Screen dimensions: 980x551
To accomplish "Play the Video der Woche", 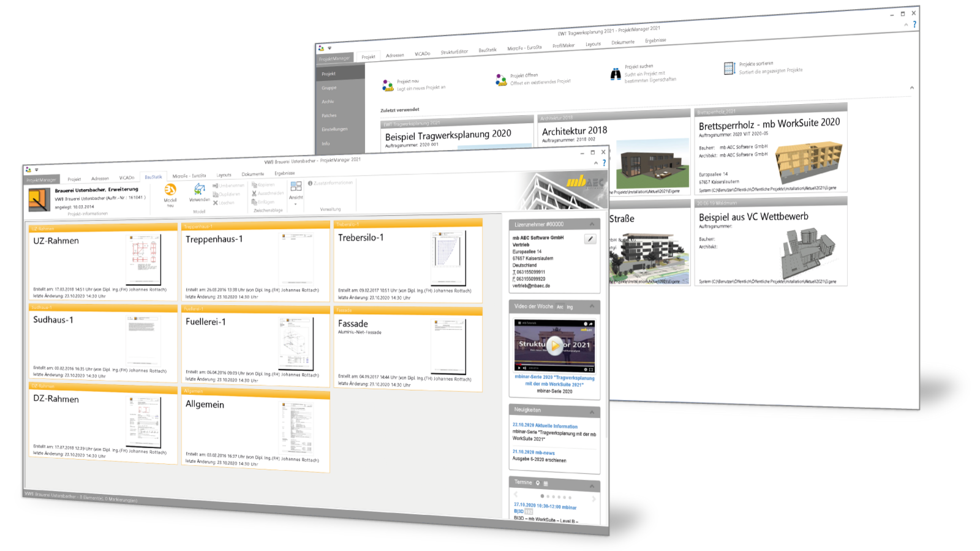I will [554, 345].
